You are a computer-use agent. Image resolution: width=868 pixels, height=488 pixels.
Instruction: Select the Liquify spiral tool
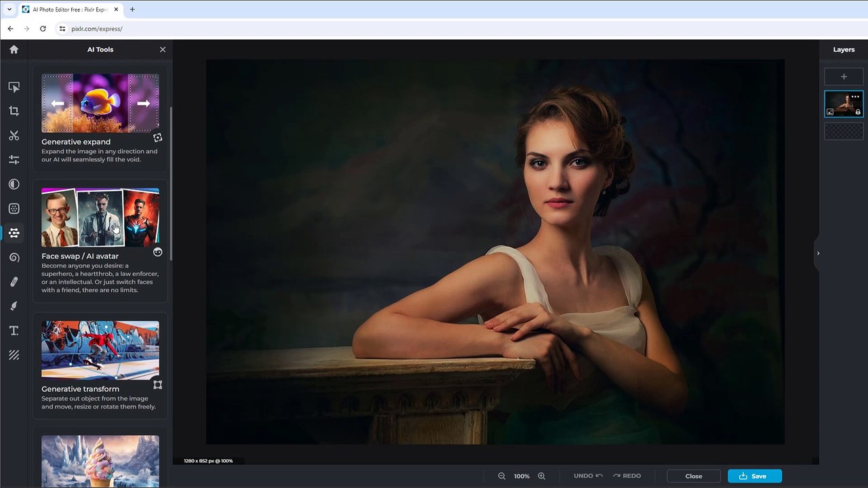(x=14, y=258)
